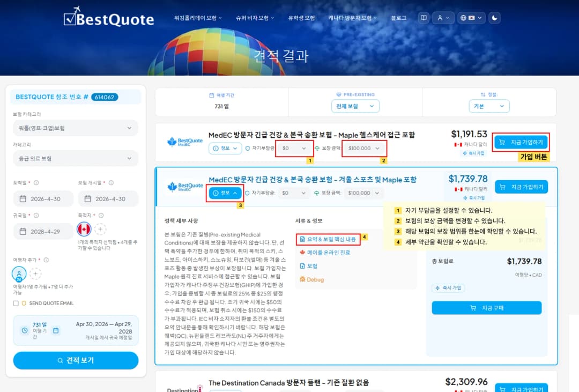Screen dimensions: 579x392
Task: Click the 견적 보기 button
Action: pos(76,360)
